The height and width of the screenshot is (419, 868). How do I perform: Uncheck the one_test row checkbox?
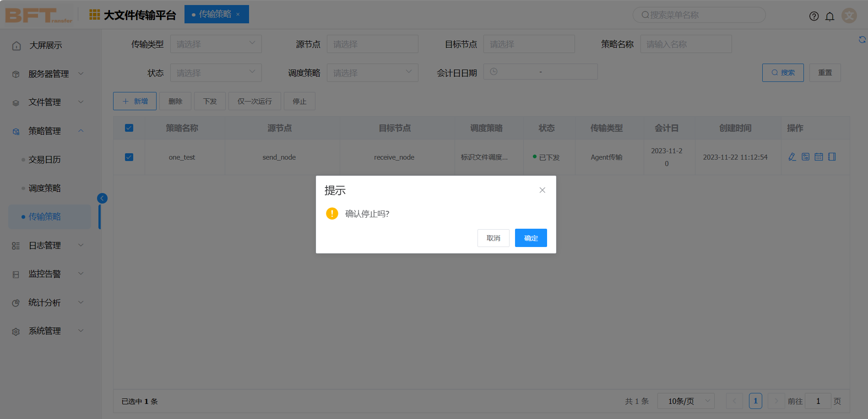pos(129,157)
